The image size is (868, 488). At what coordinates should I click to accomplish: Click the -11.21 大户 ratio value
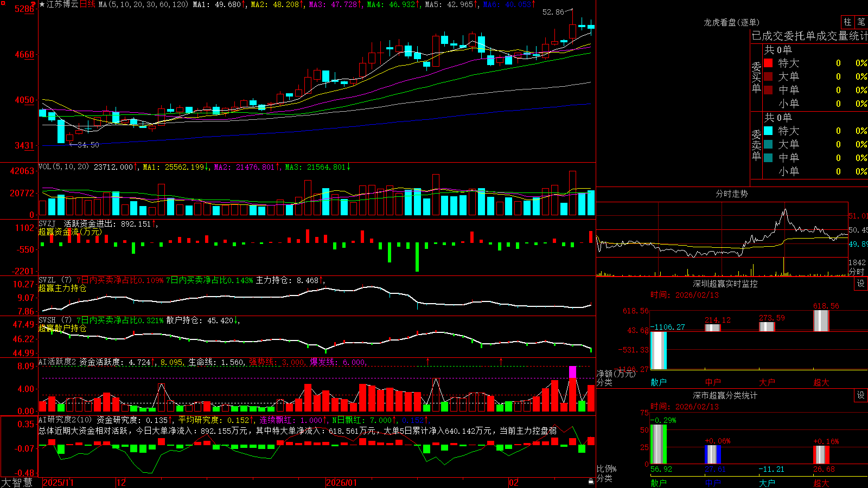pos(771,469)
